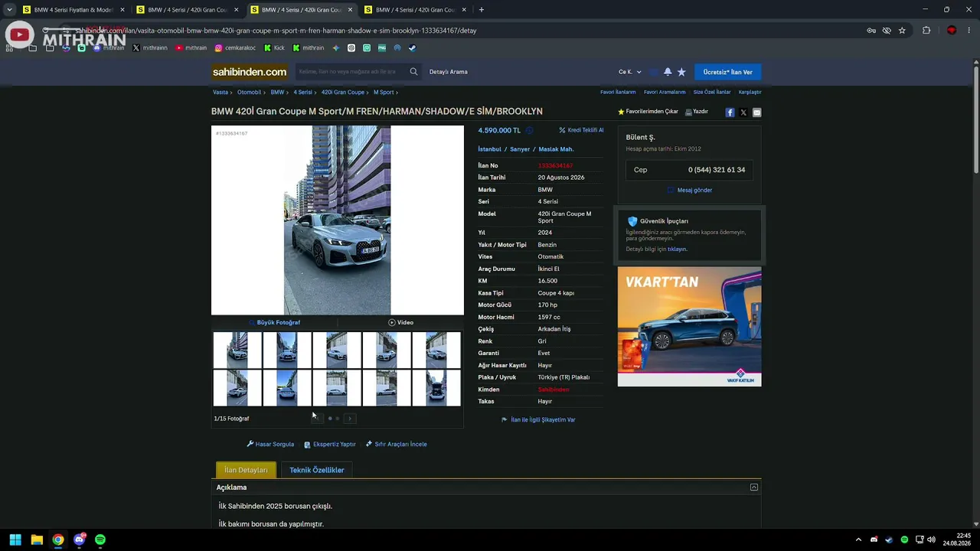Click the crossed-eye icon in address bar
This screenshot has width=980, height=551.
[x=887, y=31]
